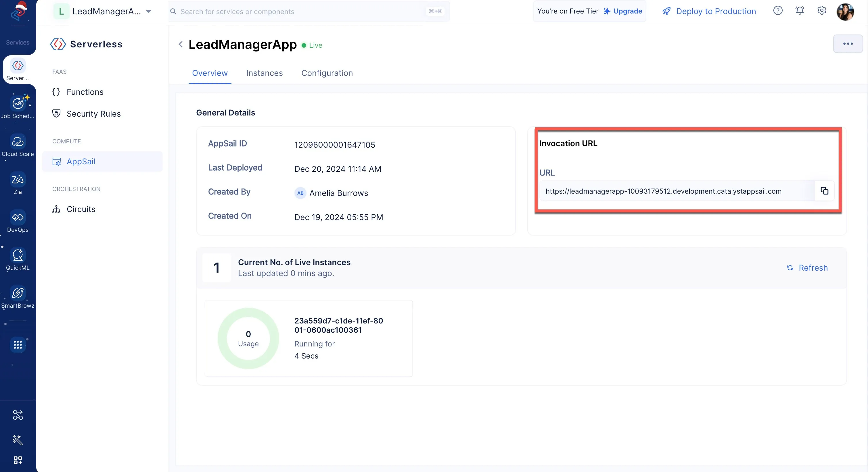868x472 pixels.
Task: Copy the Invocation URL to clipboard
Action: 824,191
